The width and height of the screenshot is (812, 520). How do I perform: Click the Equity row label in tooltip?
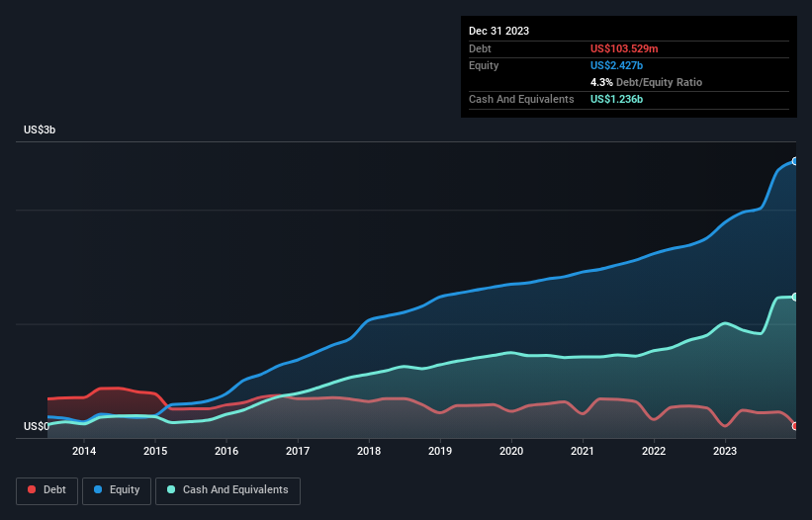(x=484, y=65)
